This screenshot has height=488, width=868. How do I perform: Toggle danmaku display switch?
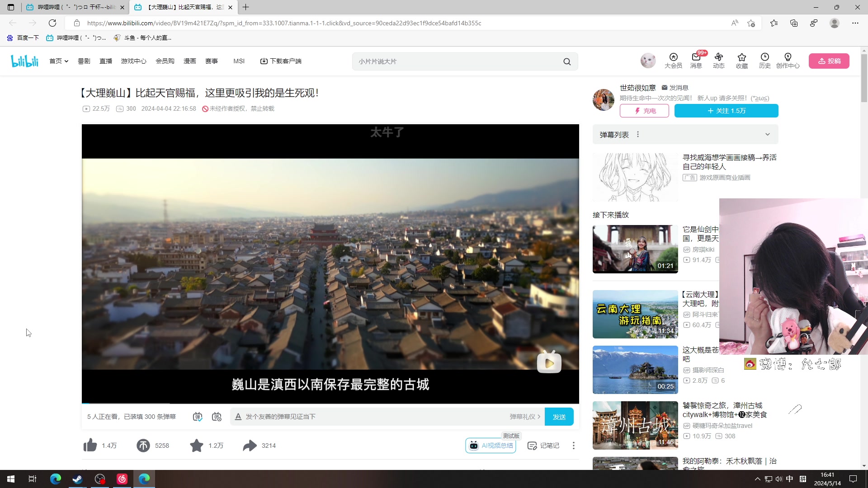(198, 417)
